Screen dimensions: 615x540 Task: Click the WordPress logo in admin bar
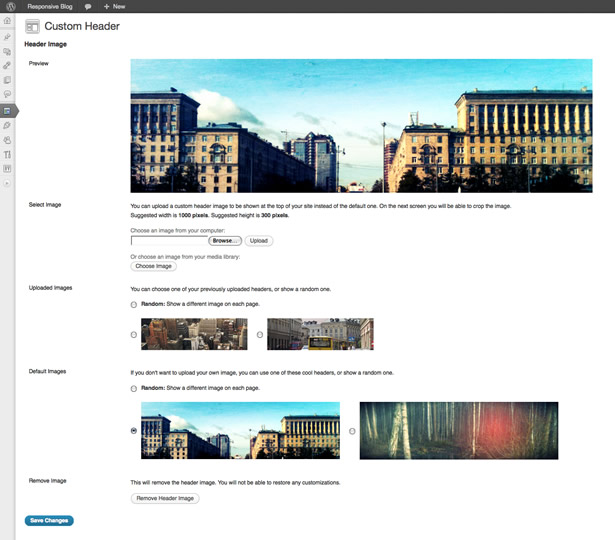click(x=11, y=6)
